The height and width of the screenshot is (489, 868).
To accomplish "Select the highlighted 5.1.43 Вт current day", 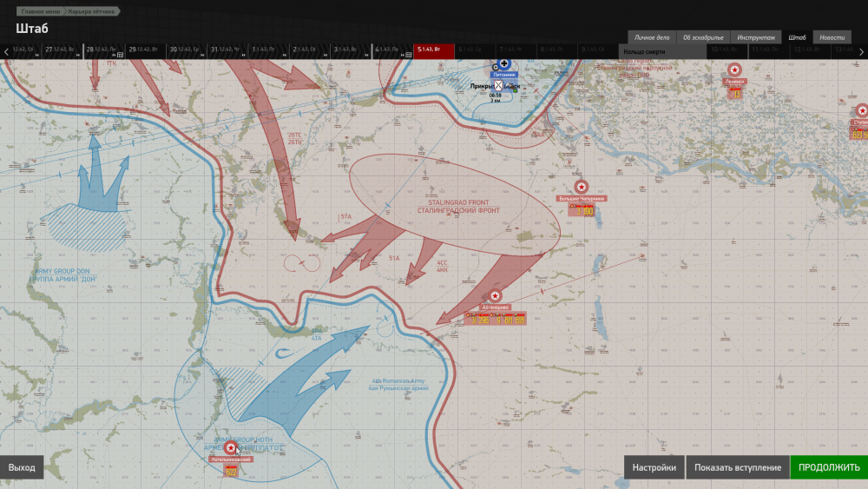I will (x=433, y=51).
